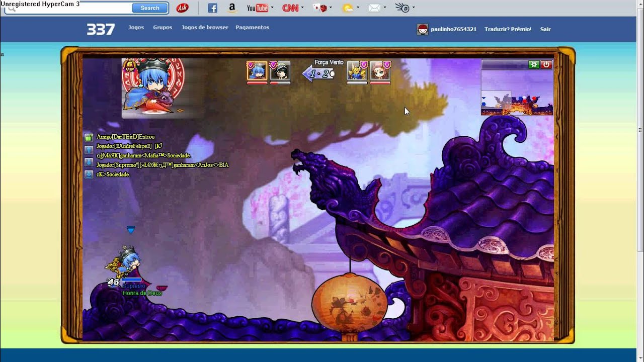644x362 pixels.
Task: Expand the weather toolbar dropdown arrow
Action: (x=358, y=8)
